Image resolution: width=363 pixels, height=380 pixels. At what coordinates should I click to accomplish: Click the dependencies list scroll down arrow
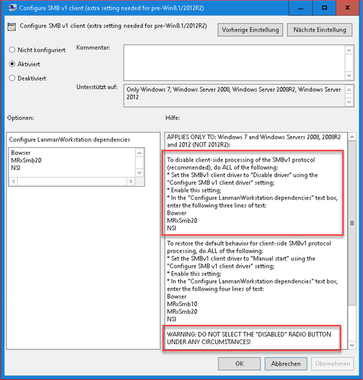(139, 173)
